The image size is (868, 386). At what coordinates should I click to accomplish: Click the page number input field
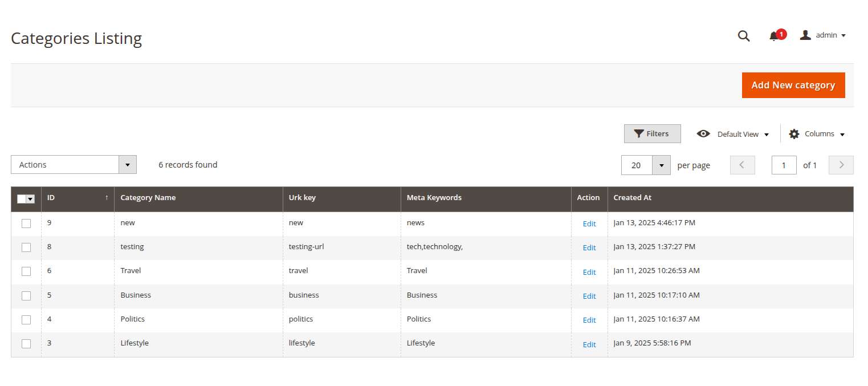click(x=784, y=165)
